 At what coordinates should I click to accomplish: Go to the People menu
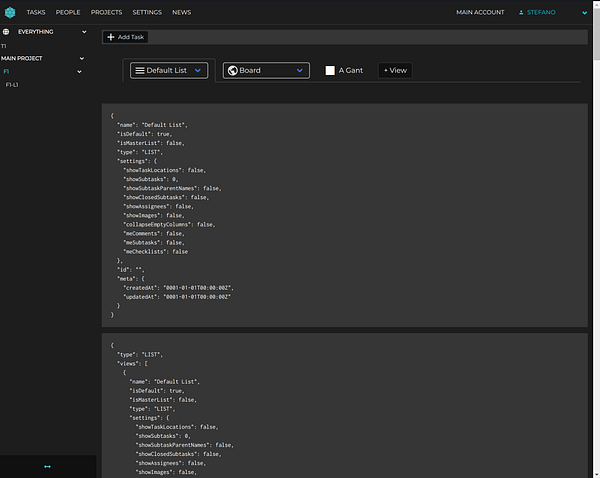(x=68, y=12)
